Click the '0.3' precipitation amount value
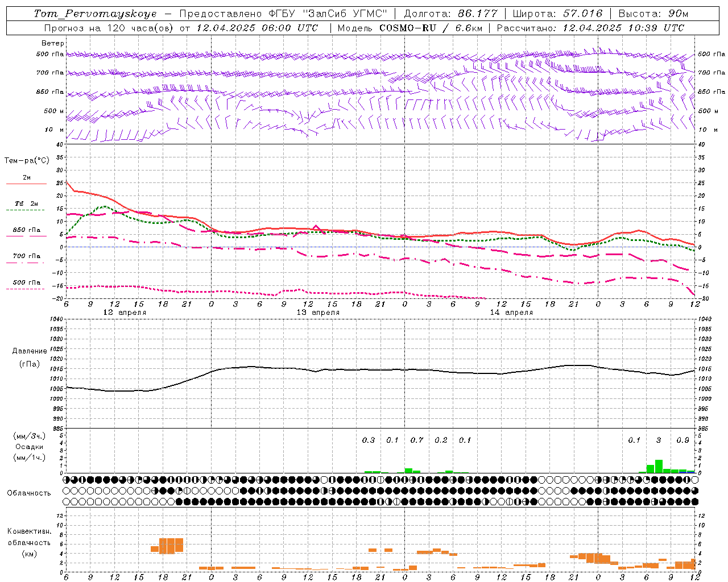This screenshot has width=728, height=582. (x=369, y=440)
